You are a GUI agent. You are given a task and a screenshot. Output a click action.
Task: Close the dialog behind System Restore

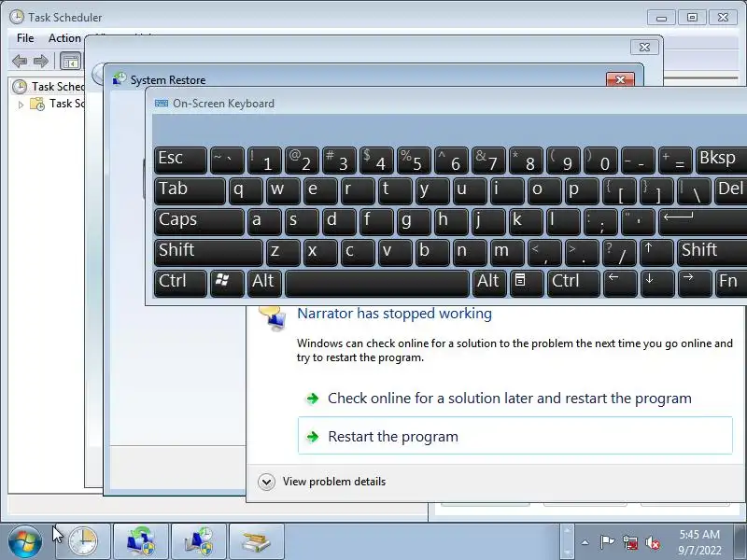644,47
